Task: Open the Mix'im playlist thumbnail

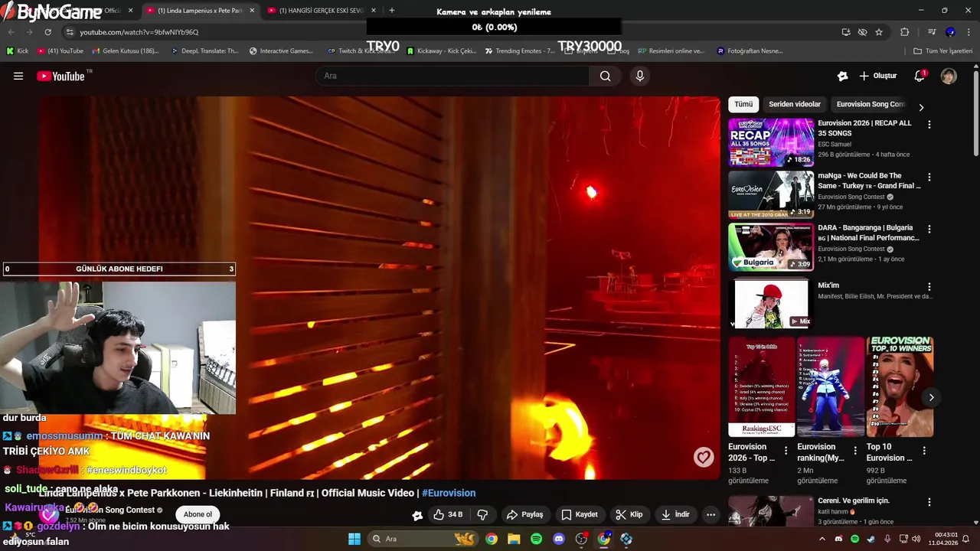Action: coord(771,304)
